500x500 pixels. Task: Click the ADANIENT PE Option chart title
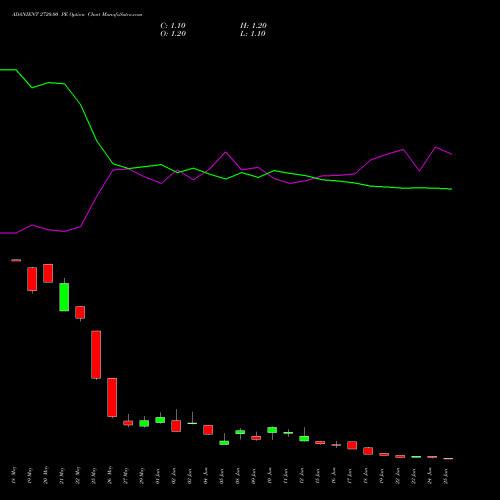pos(77,15)
